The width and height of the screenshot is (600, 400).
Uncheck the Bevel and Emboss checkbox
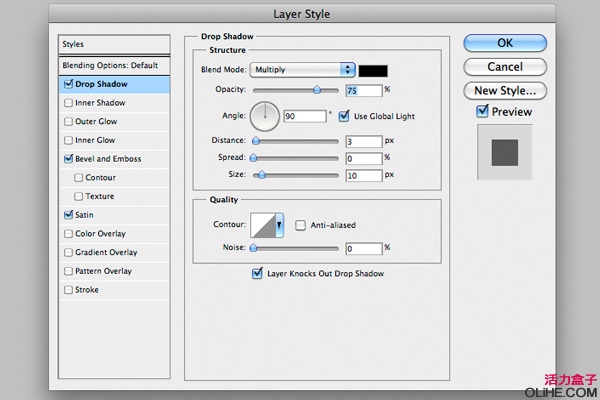[x=68, y=158]
